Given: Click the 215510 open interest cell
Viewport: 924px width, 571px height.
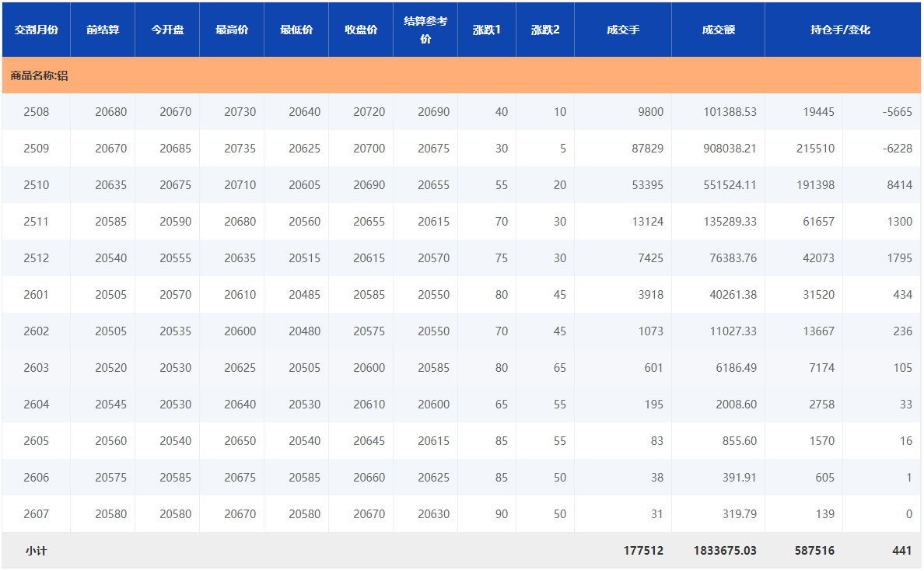Looking at the screenshot, I should coord(815,149).
